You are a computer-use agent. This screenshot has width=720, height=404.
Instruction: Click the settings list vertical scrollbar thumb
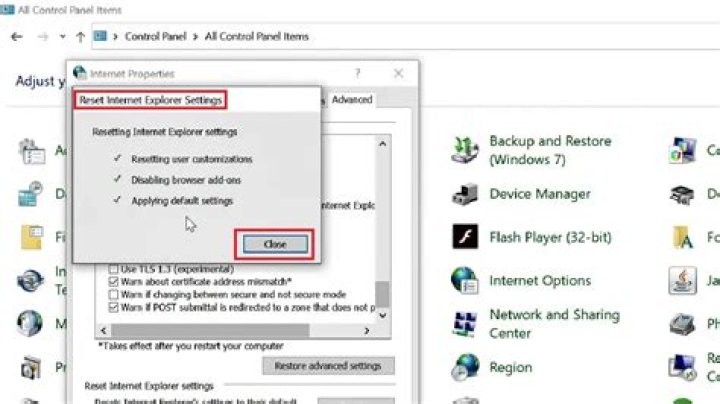[x=382, y=294]
